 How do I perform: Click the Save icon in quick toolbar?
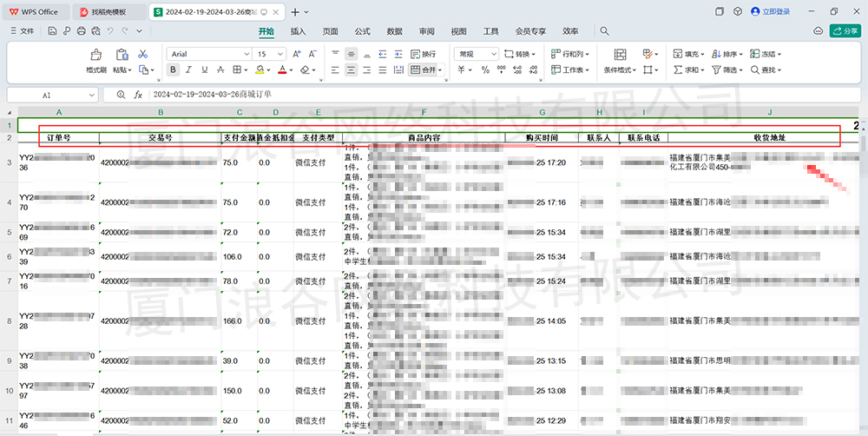click(52, 31)
